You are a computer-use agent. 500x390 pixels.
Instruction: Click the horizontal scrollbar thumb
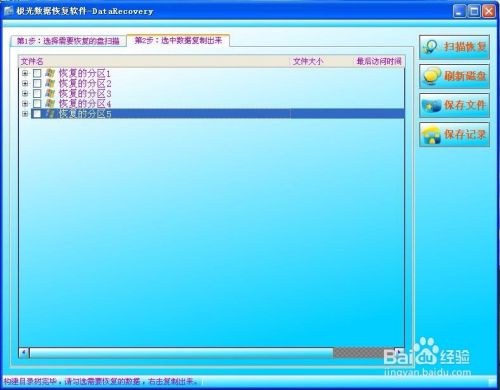click(181, 353)
